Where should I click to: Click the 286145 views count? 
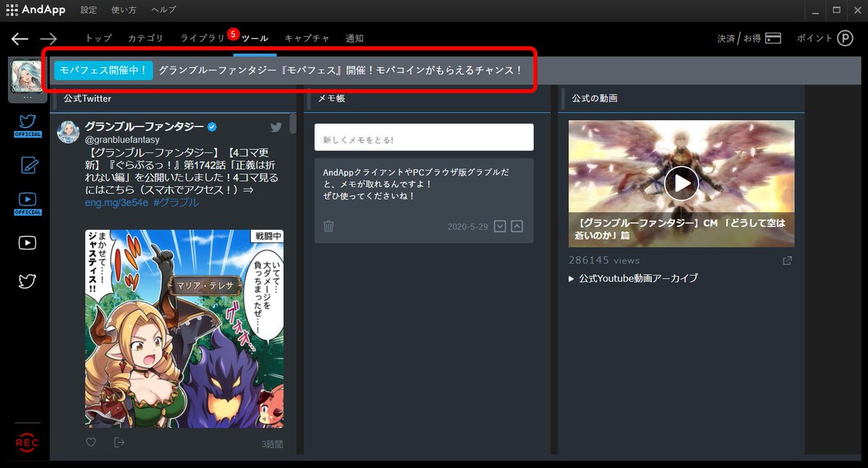coord(604,260)
